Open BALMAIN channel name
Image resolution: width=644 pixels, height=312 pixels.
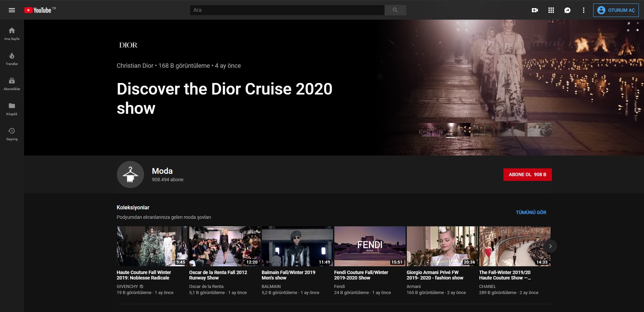pyautogui.click(x=271, y=286)
